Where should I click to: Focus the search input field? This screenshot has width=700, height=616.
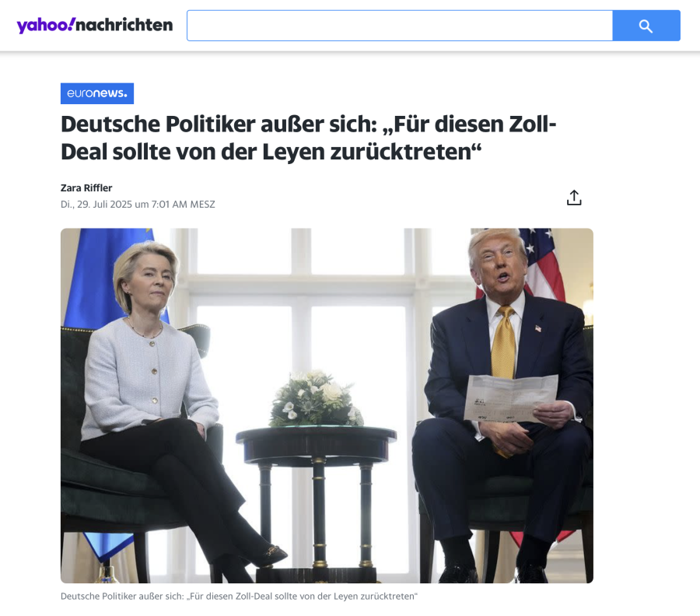tap(400, 26)
